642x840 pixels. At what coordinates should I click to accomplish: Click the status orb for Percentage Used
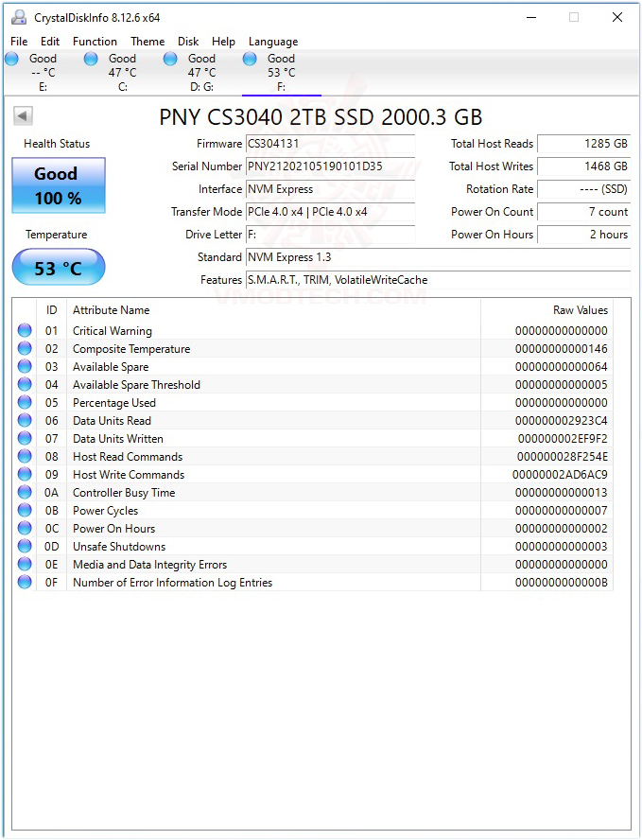point(25,402)
